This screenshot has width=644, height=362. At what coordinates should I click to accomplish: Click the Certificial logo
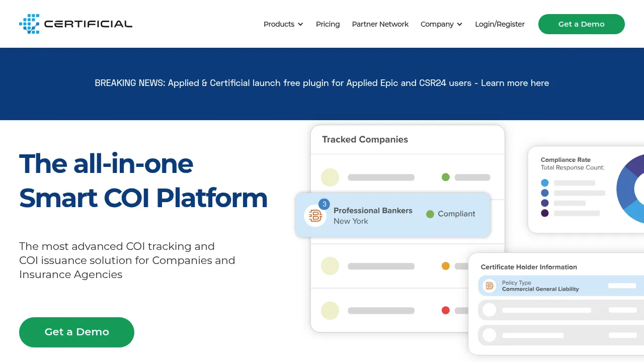(x=75, y=24)
